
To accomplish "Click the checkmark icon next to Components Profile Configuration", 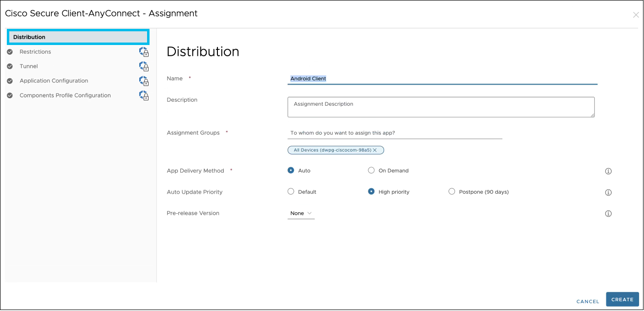I will coord(10,96).
